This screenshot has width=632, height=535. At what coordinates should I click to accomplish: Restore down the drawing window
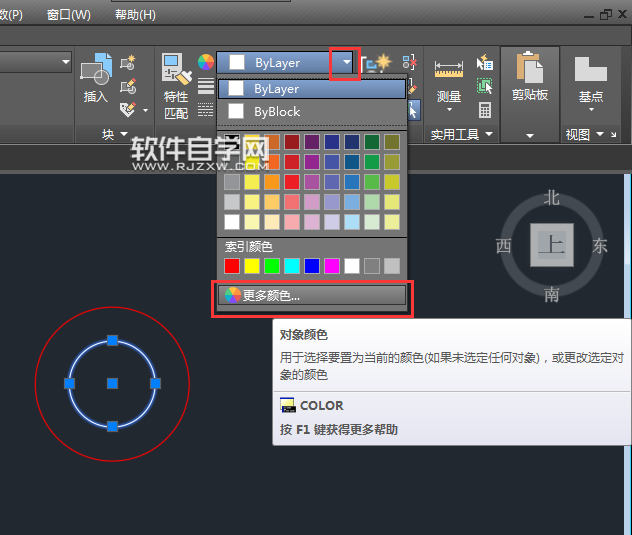(x=606, y=15)
